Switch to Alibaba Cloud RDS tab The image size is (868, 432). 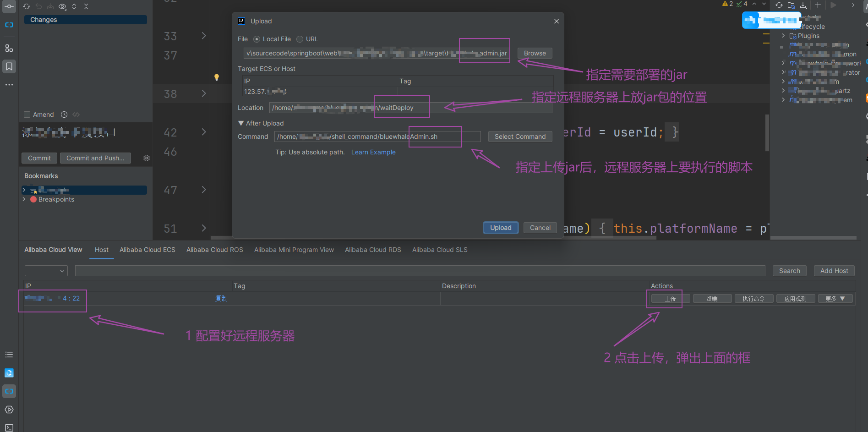[x=373, y=250]
